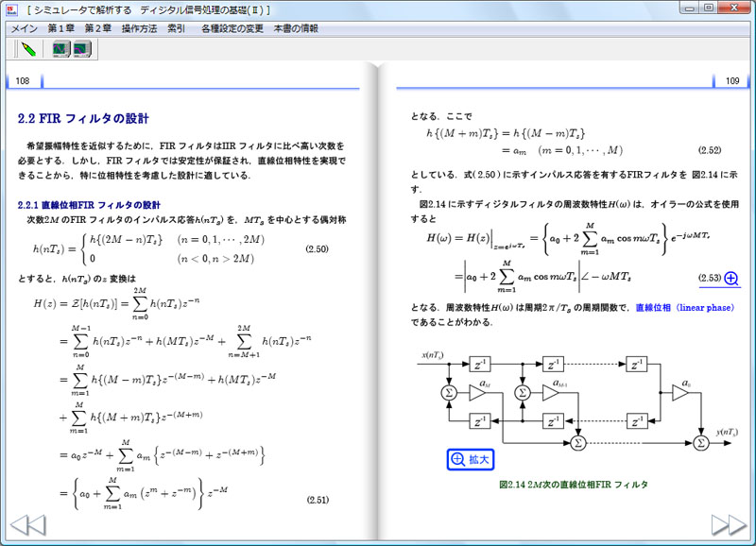Select the green marker pen tool

point(28,49)
